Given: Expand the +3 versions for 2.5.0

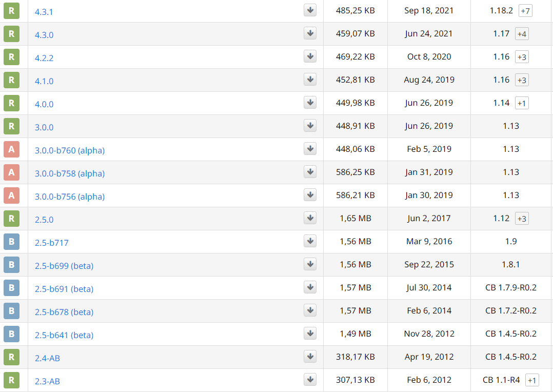Looking at the screenshot, I should click(x=522, y=219).
